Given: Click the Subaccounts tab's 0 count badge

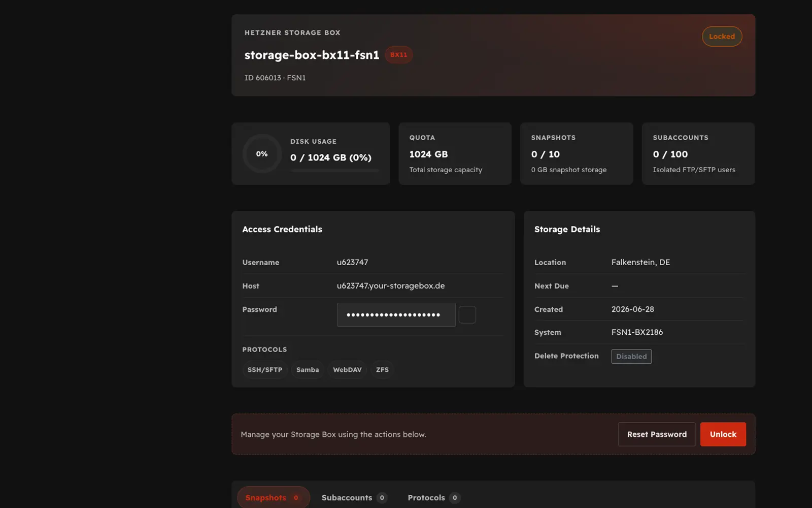Looking at the screenshot, I should pyautogui.click(x=382, y=498).
